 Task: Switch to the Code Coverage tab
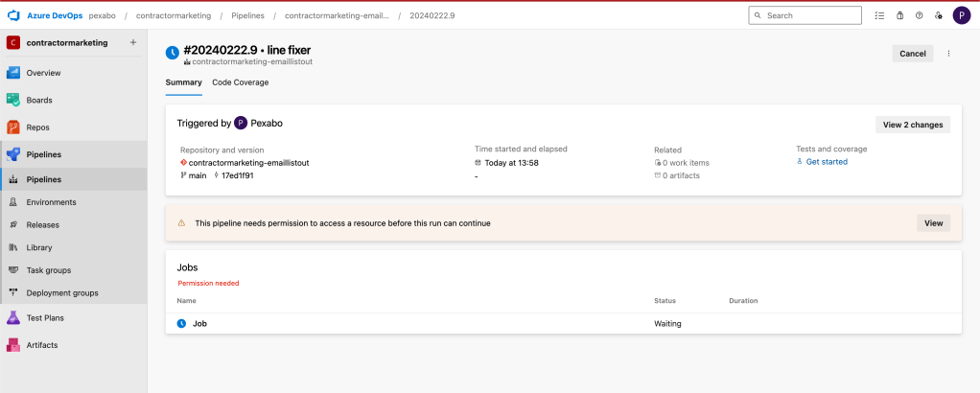click(x=241, y=82)
